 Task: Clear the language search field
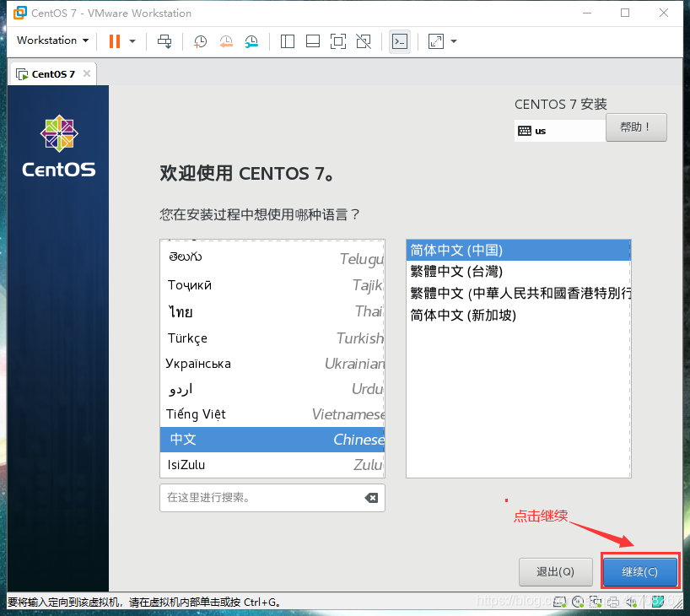[371, 498]
